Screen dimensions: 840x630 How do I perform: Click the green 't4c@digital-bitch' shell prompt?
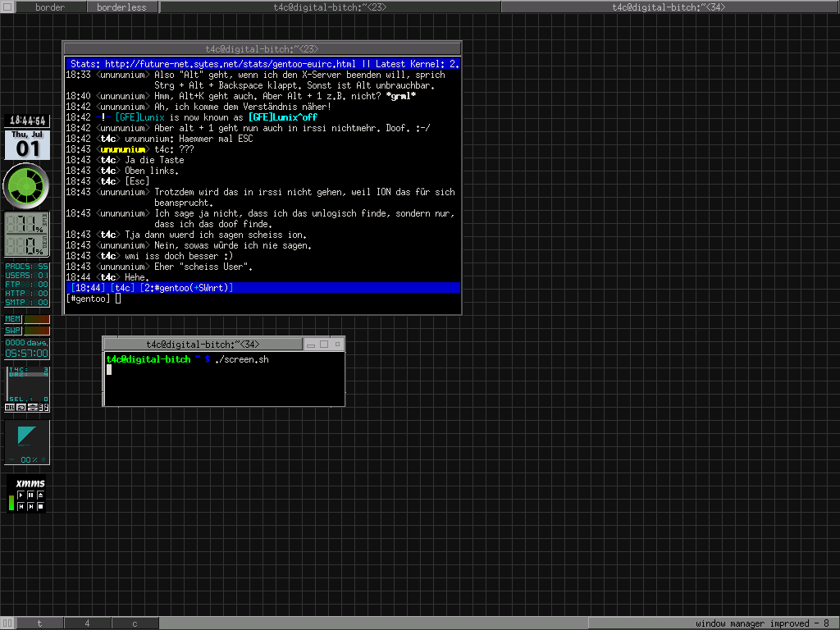tap(148, 359)
